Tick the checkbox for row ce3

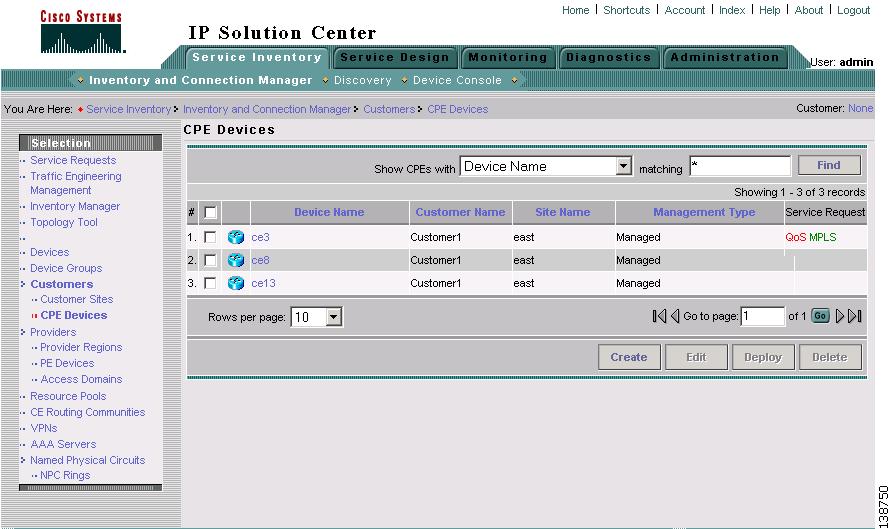[x=210, y=237]
